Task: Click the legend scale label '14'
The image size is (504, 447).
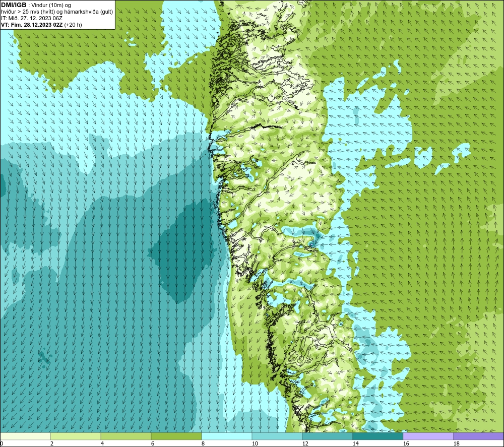Action: [355, 443]
